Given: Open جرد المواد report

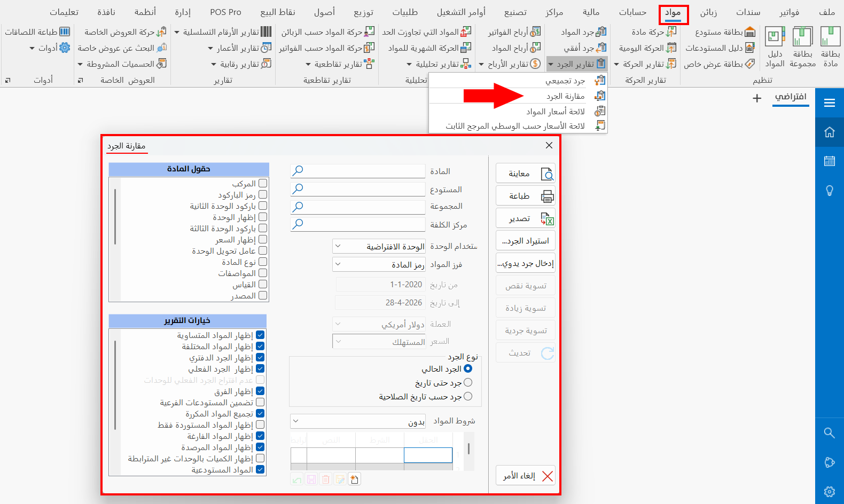Looking at the screenshot, I should 583,32.
